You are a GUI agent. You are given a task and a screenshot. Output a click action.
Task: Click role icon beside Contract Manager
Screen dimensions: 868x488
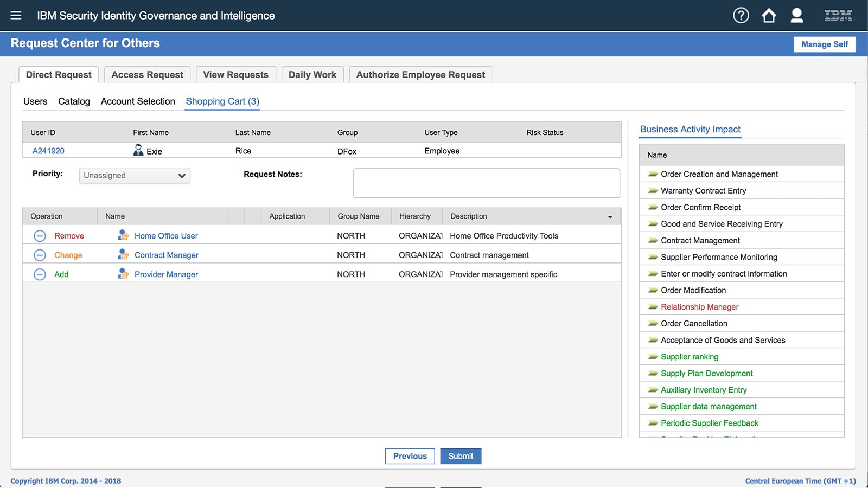(123, 254)
